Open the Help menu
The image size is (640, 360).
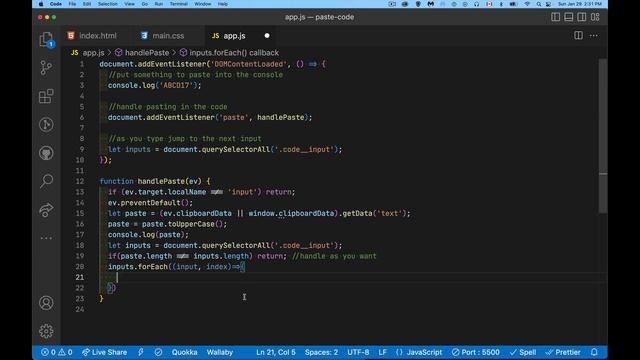point(222,4)
